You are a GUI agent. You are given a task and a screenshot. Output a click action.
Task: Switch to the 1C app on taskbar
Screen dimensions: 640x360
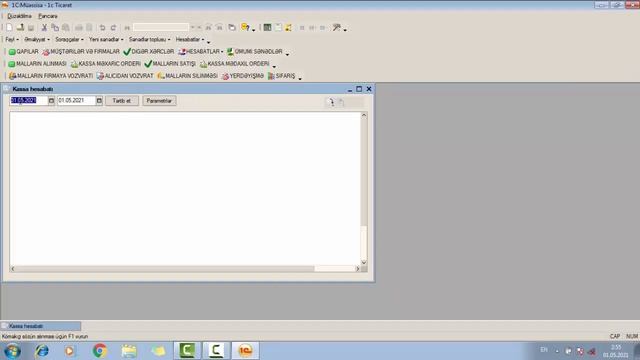[x=245, y=351]
